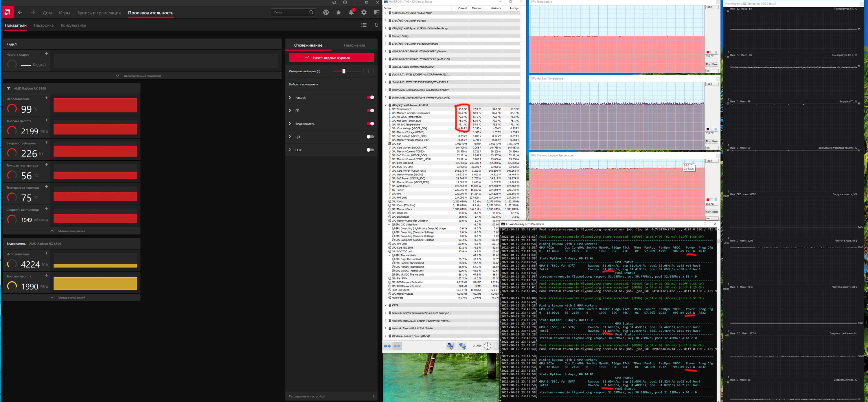Expand CPU [#0]: AMD Ryzen 9 5950X sensors
The height and width of the screenshot is (402, 868).
tap(385, 21)
